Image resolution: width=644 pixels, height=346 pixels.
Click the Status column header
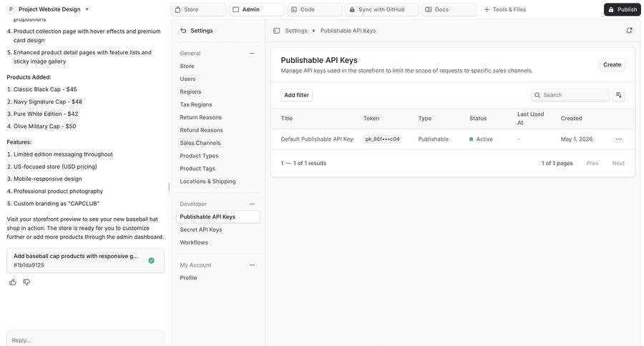click(x=478, y=118)
